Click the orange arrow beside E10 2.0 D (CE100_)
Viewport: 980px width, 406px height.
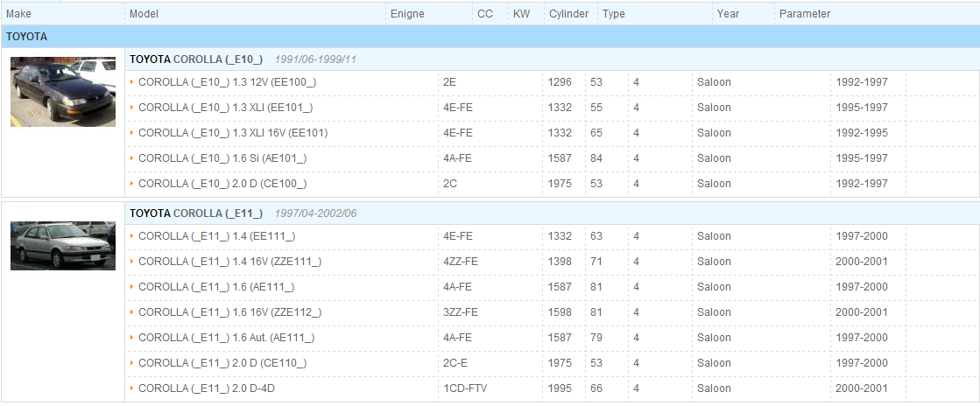pos(132,184)
